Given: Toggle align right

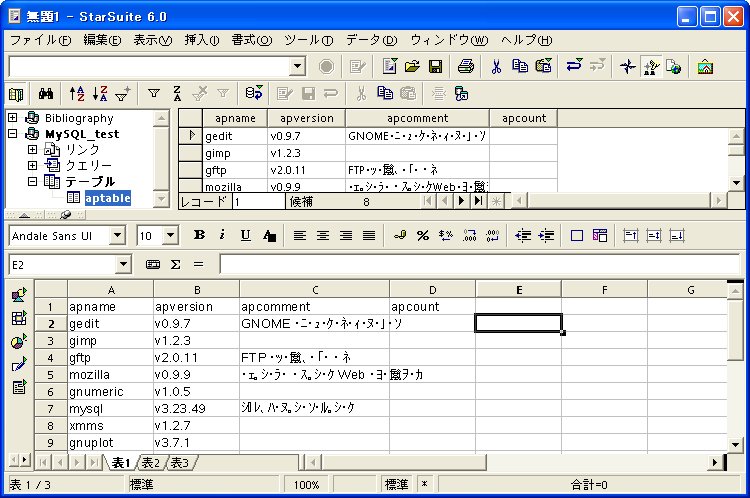Looking at the screenshot, I should point(346,235).
